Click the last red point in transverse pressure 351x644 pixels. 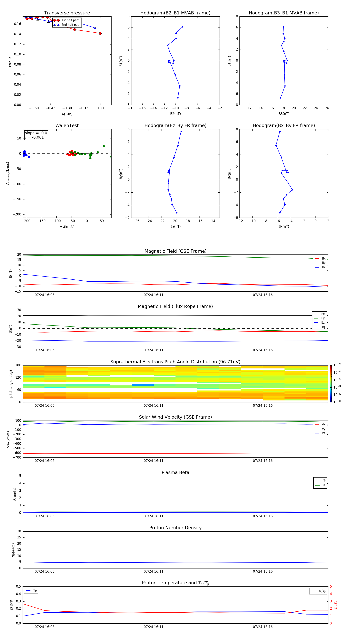tap(100, 34)
